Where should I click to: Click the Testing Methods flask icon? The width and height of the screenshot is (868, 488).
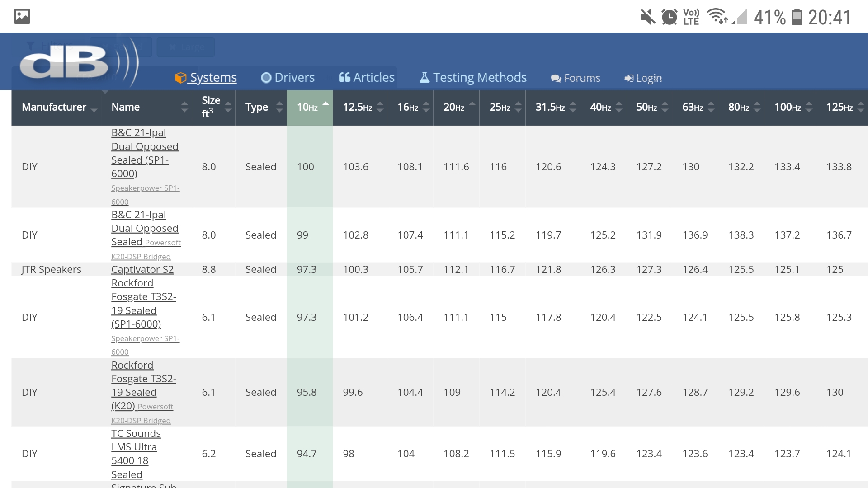pyautogui.click(x=425, y=78)
